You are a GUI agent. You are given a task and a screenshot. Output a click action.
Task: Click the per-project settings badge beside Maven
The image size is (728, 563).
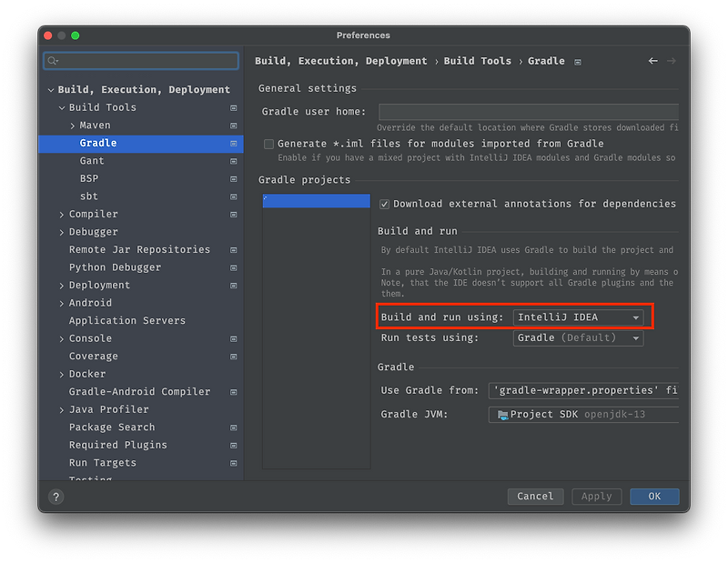click(234, 125)
